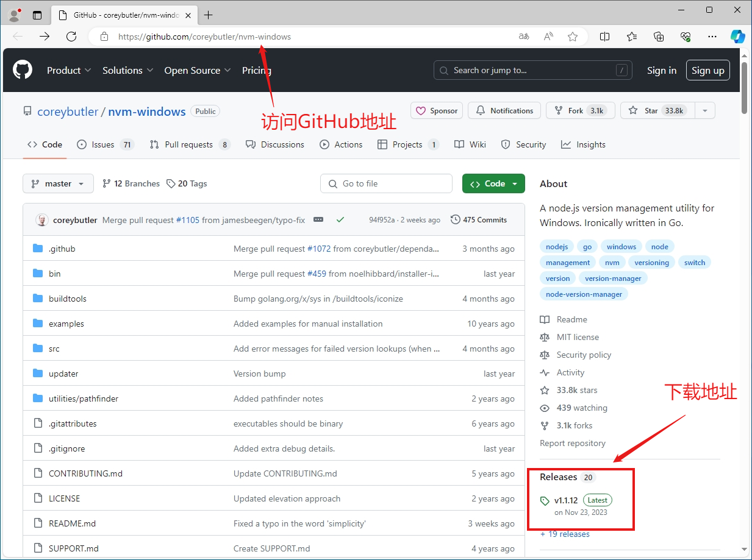
Task: Open the README.md file
Action: click(72, 523)
